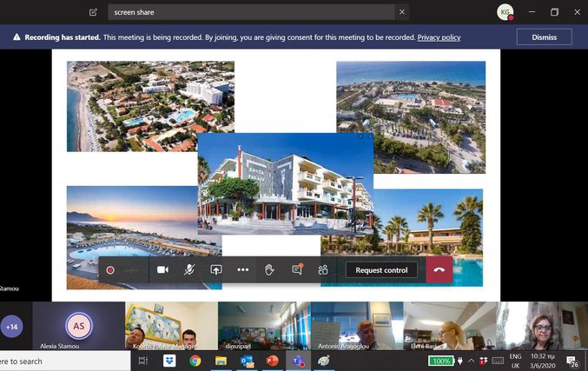Turn off the camera in meeting toolbar
Viewport: 588px width, 371px height.
click(x=162, y=270)
